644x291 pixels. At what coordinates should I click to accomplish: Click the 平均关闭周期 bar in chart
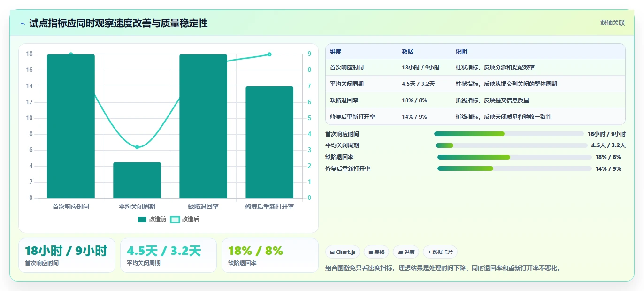tap(137, 180)
